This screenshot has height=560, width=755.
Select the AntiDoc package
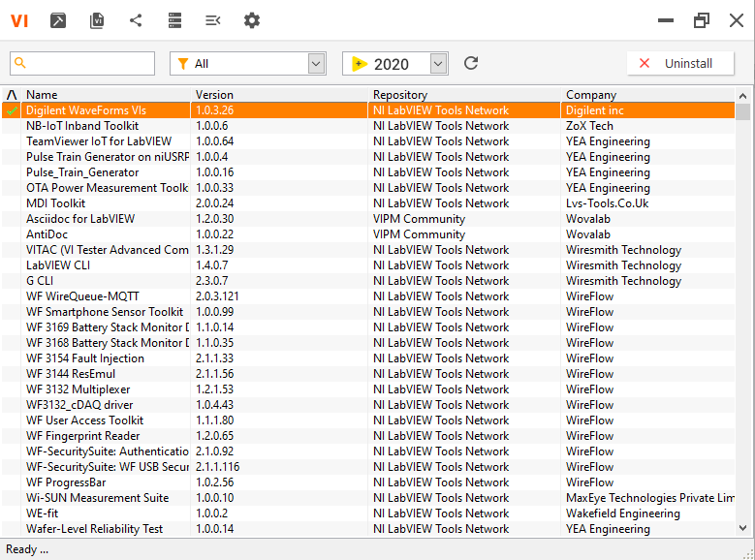[x=368, y=234]
